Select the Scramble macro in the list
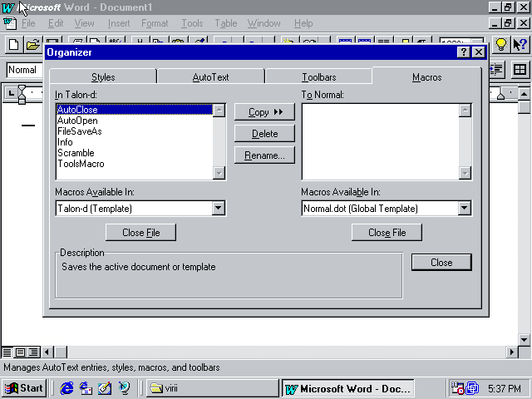The image size is (532, 399). pos(135,153)
